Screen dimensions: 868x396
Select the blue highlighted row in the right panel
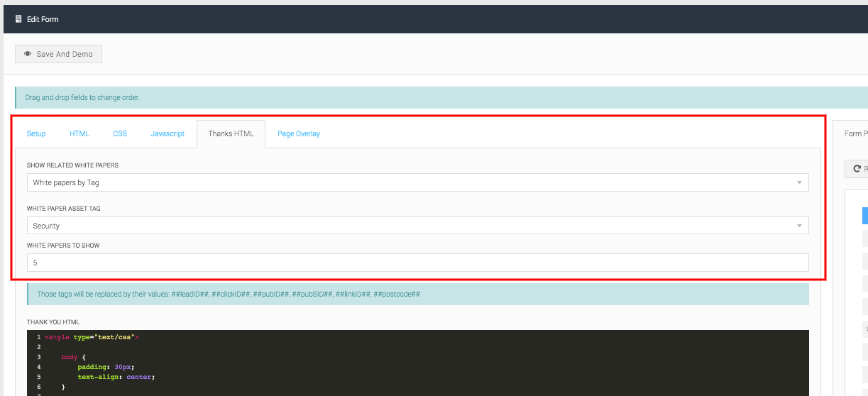point(864,216)
